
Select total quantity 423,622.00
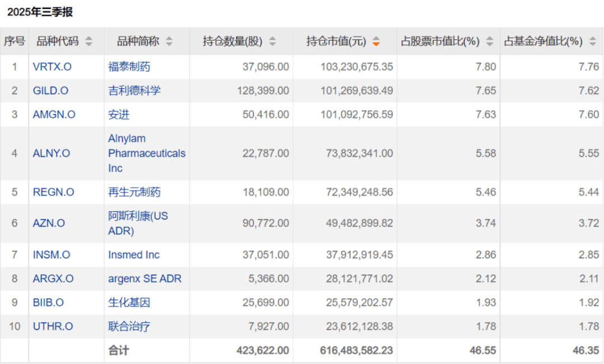coord(263,351)
